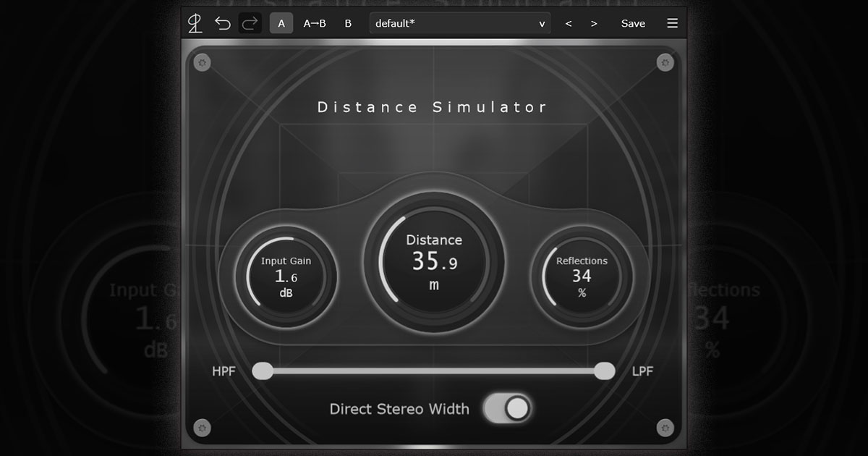Click the LPF label

click(x=642, y=372)
